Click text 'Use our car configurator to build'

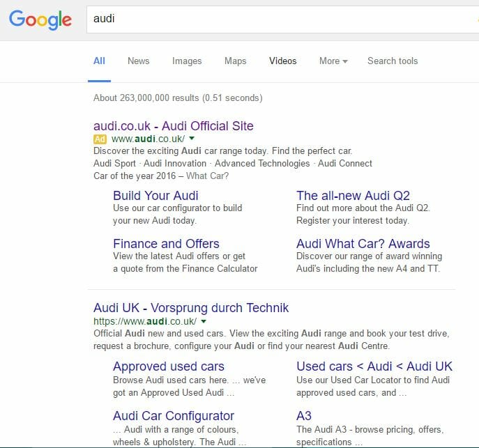point(178,208)
